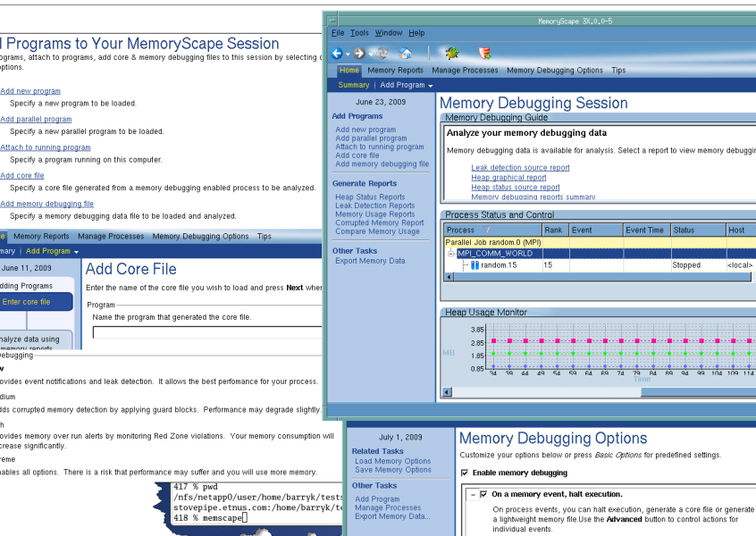
Task: Collapse the MPI_COMM_WORLD tree node
Action: coord(452,254)
